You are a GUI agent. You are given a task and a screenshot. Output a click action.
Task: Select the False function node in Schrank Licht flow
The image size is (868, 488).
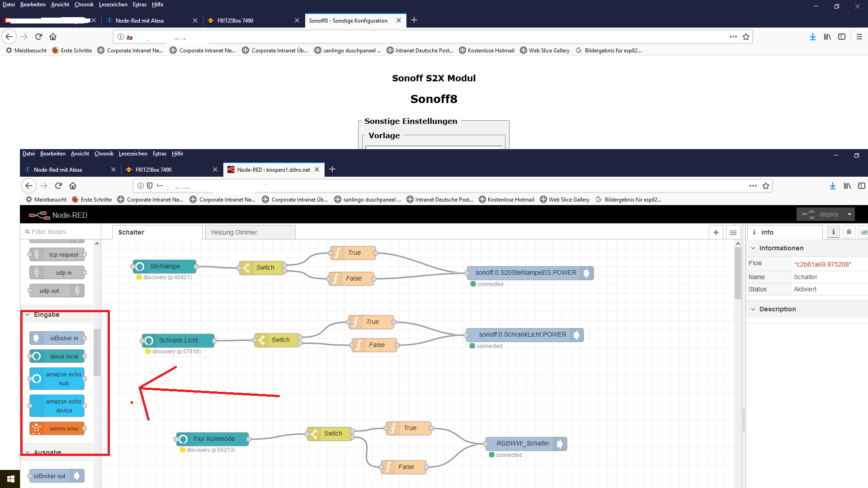pyautogui.click(x=374, y=345)
